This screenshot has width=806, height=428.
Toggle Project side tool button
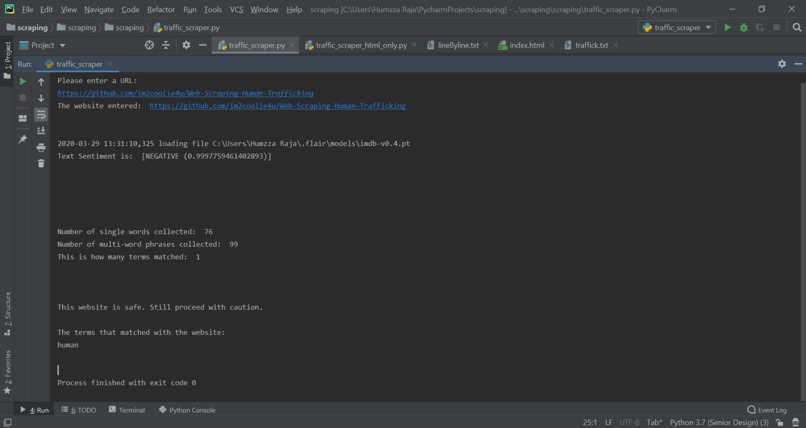[7, 61]
